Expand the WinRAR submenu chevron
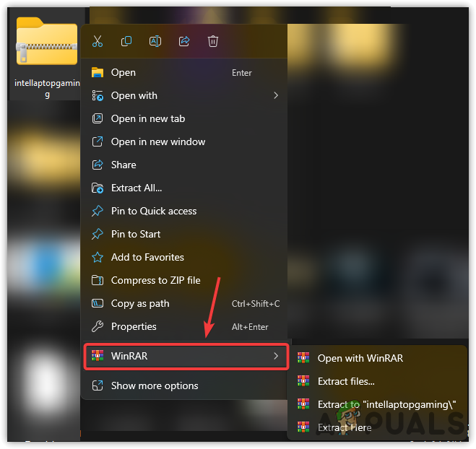The image size is (476, 449). [276, 356]
